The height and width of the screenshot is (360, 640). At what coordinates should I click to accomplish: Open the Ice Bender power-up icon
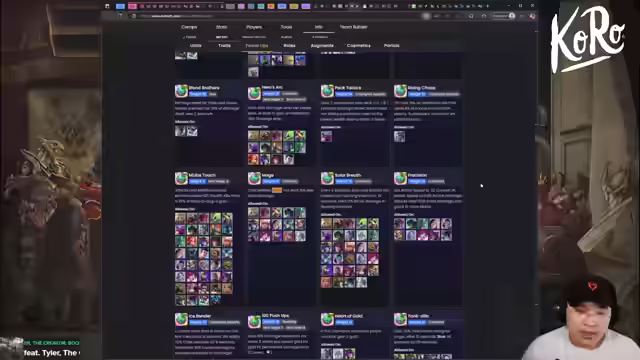(181, 319)
